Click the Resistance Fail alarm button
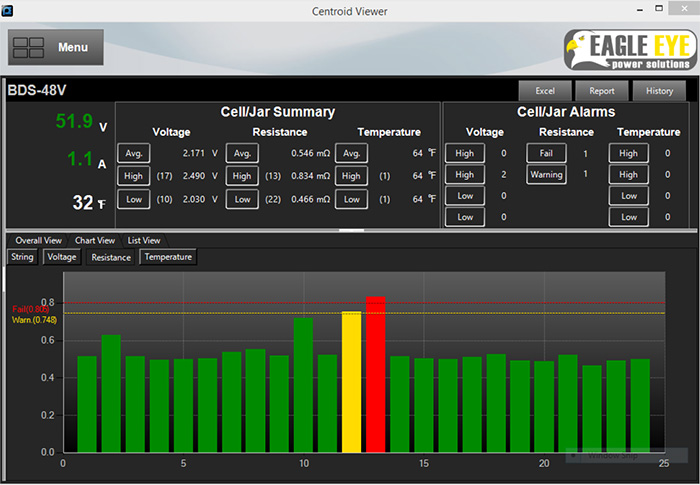700x485 pixels. 546,153
